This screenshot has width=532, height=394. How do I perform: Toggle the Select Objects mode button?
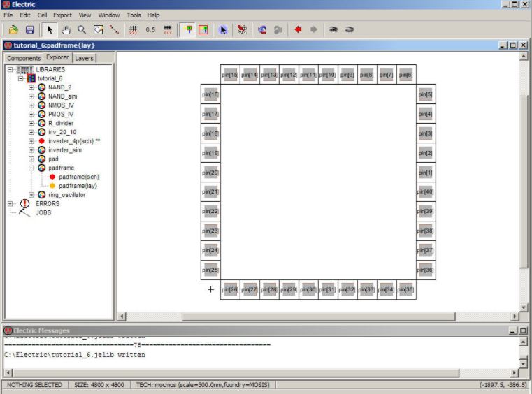[187, 30]
